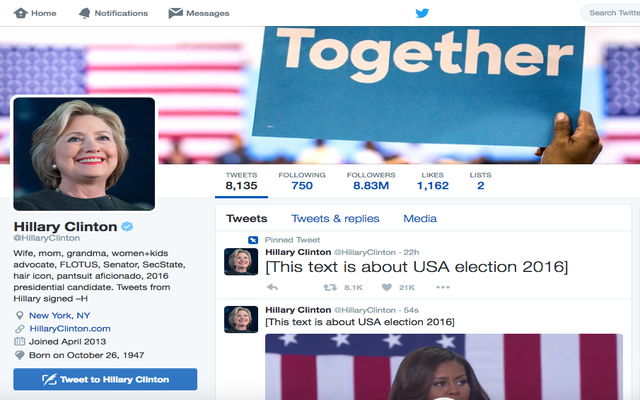Focus the Search Twitter field
Viewport: 640px width, 400px height.
pos(611,13)
